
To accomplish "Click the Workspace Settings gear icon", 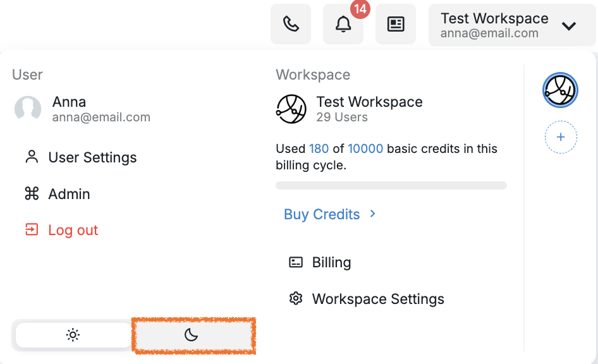I will [296, 298].
